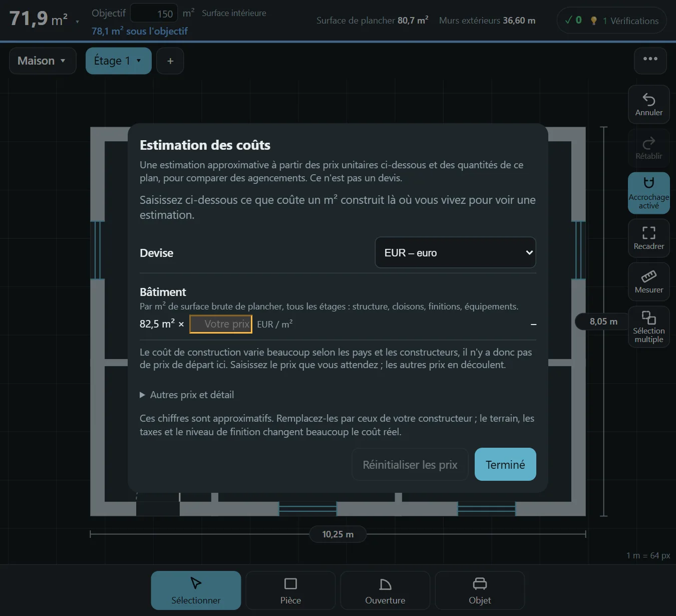Click the 82,5 m² building area value
The height and width of the screenshot is (616, 676).
pos(157,324)
